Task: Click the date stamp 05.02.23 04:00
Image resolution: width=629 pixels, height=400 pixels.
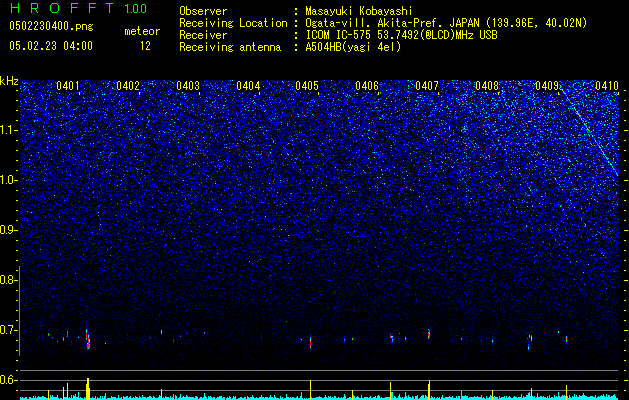Action: point(51,46)
